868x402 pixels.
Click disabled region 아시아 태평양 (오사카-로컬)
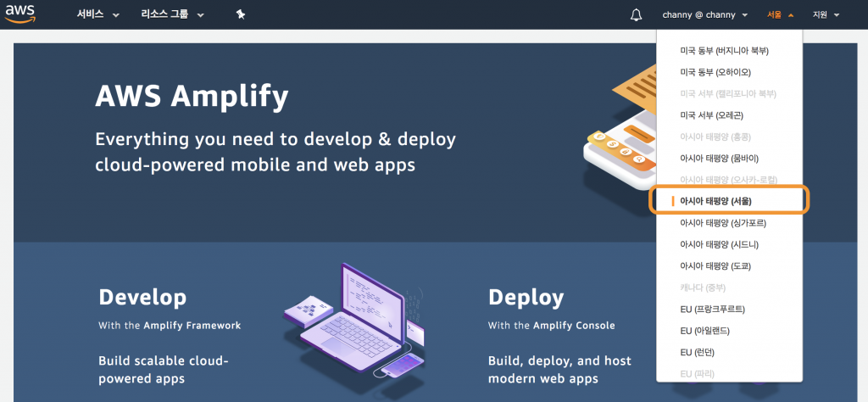coord(728,180)
